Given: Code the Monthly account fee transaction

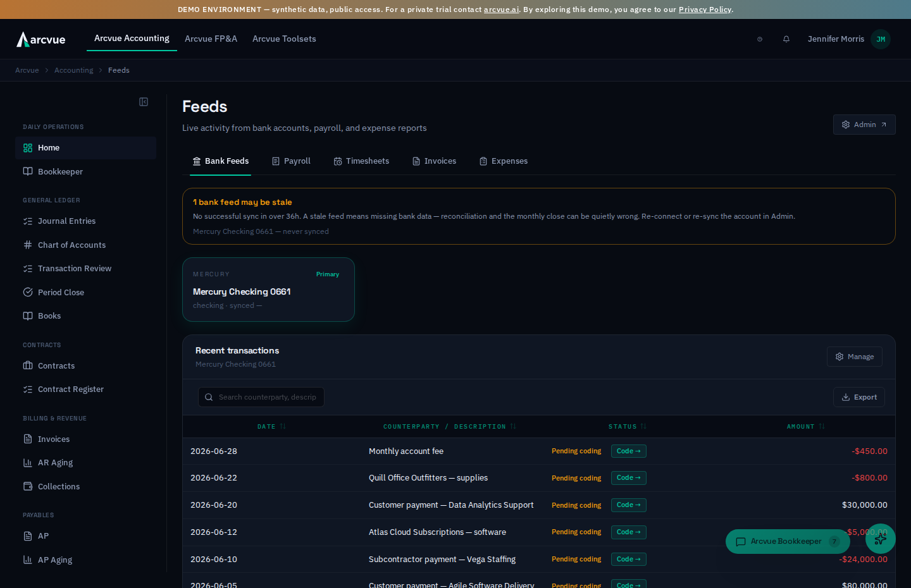Looking at the screenshot, I should (629, 451).
